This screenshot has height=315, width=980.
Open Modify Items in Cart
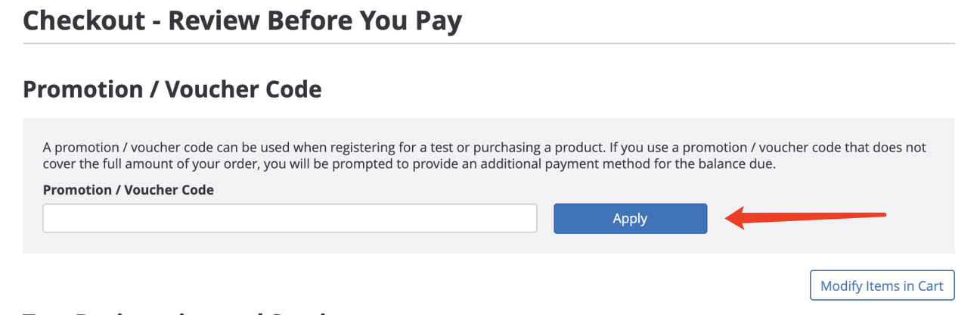pyautogui.click(x=882, y=285)
